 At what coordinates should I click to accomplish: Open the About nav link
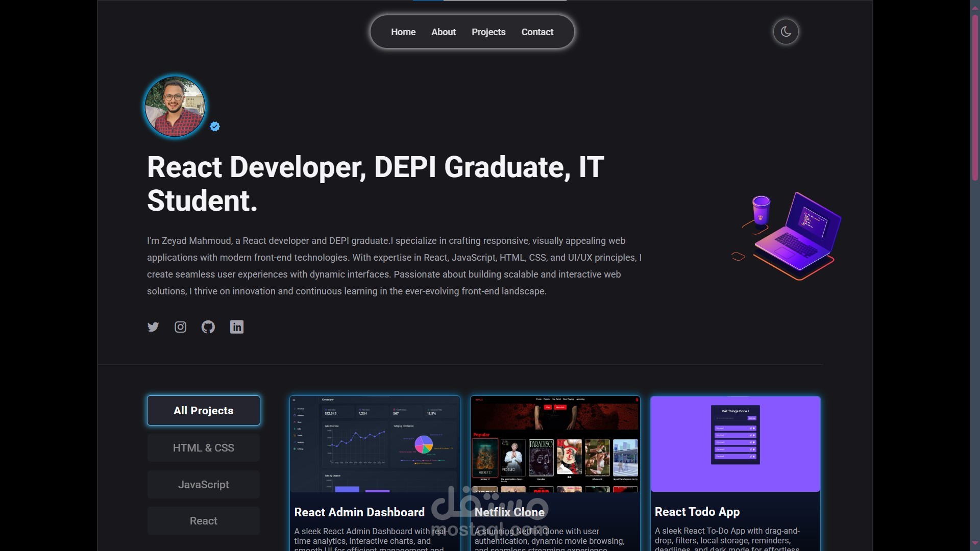[x=444, y=32]
